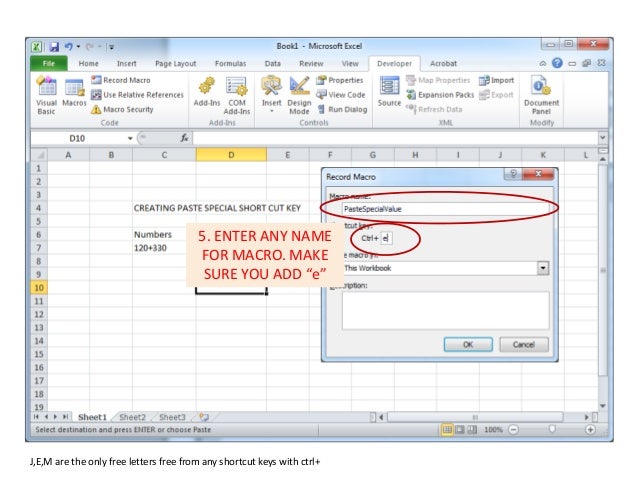Click Import XML data
638x479 pixels.
pos(496,80)
